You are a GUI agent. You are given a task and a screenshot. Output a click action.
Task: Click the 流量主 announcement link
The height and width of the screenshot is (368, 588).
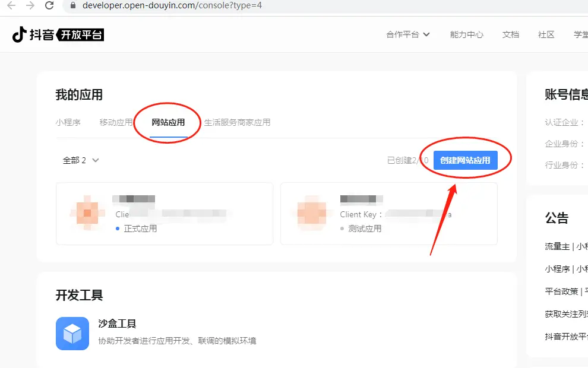(x=566, y=246)
